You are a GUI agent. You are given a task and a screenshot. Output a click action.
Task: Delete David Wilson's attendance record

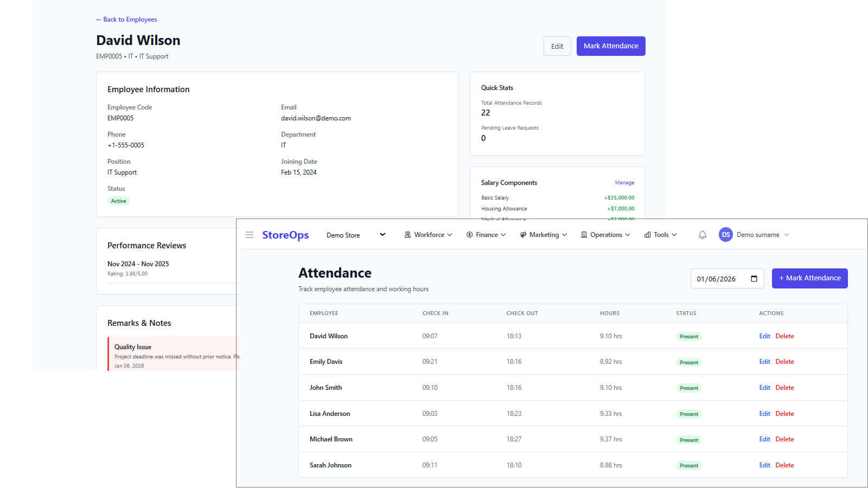click(784, 336)
